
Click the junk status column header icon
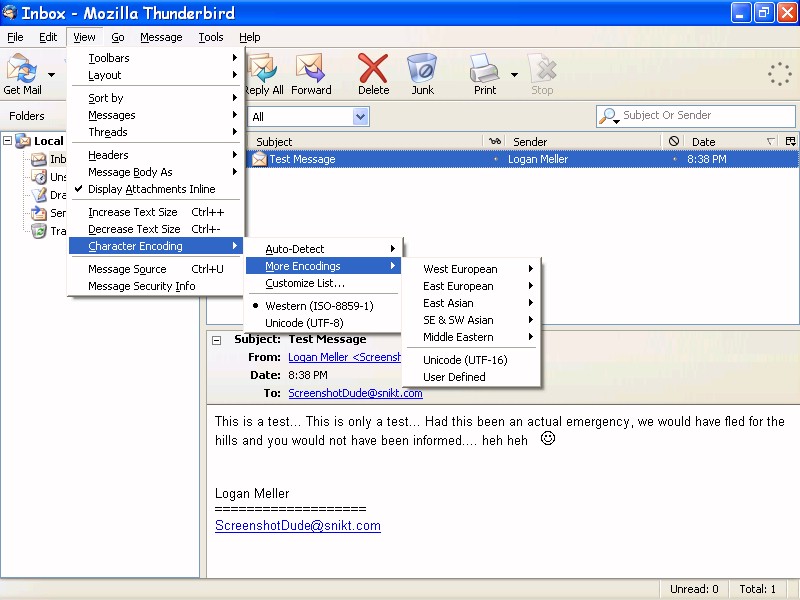[x=673, y=141]
